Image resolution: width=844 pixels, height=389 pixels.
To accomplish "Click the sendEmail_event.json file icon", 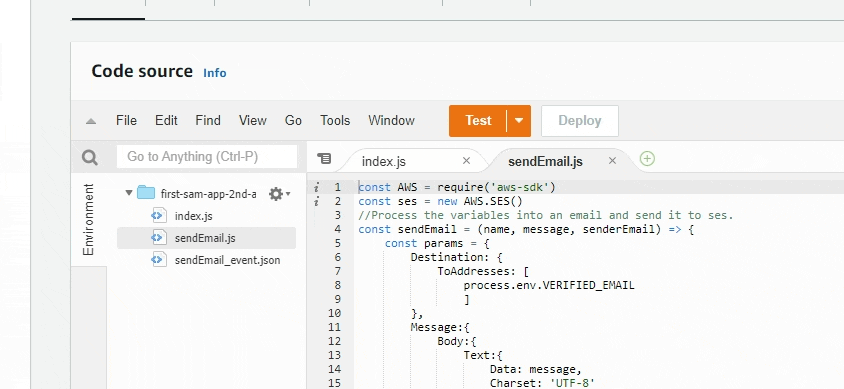I will coord(158,260).
